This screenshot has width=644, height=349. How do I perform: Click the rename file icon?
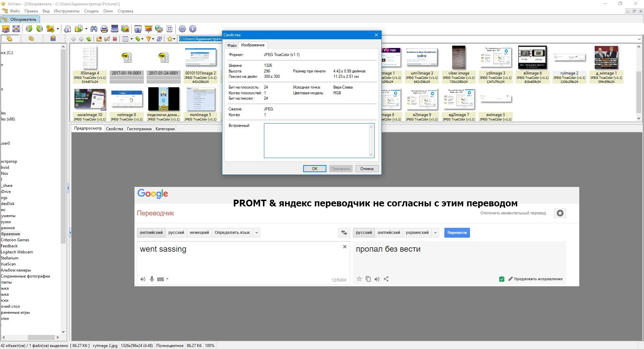click(107, 39)
